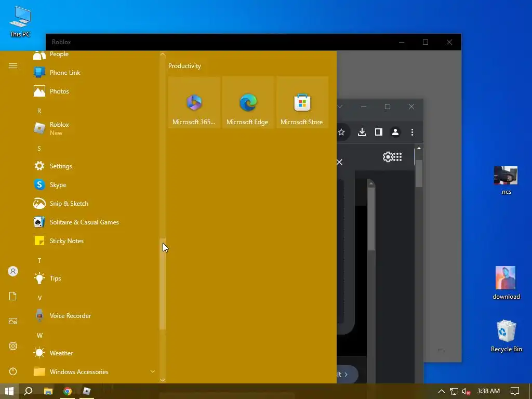Switch to Roblox on the taskbar
The height and width of the screenshot is (399, 532).
click(87, 391)
